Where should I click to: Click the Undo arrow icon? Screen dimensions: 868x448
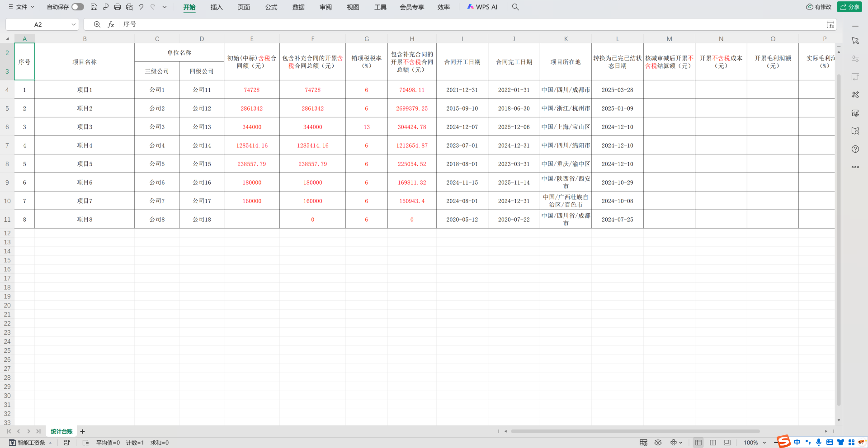point(141,7)
